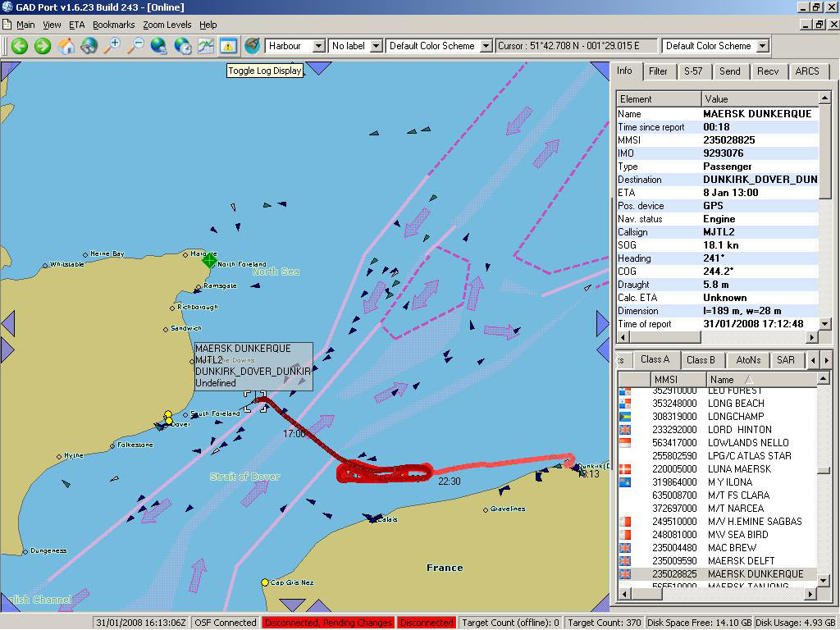The height and width of the screenshot is (630, 840).
Task: Open the ETA menu
Action: [x=76, y=25]
